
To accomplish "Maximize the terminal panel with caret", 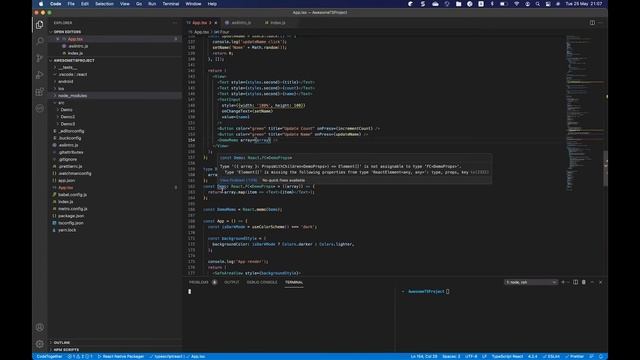I will coord(592,282).
